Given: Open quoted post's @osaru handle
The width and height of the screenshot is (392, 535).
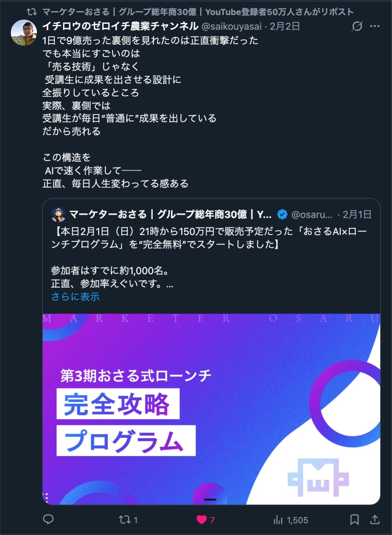Looking at the screenshot, I should pyautogui.click(x=311, y=215).
